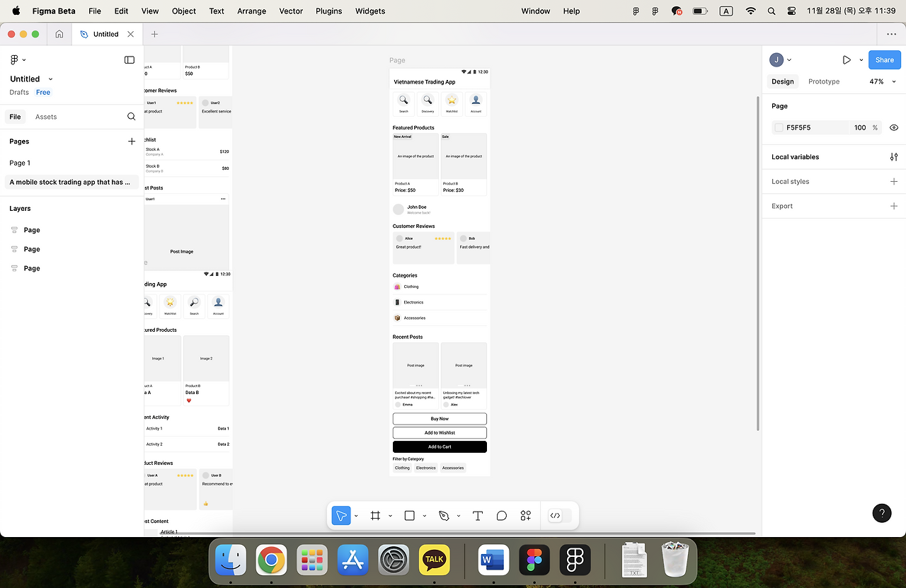The width and height of the screenshot is (906, 588).
Task: Open KakaoTalk from the Dock
Action: (x=435, y=560)
